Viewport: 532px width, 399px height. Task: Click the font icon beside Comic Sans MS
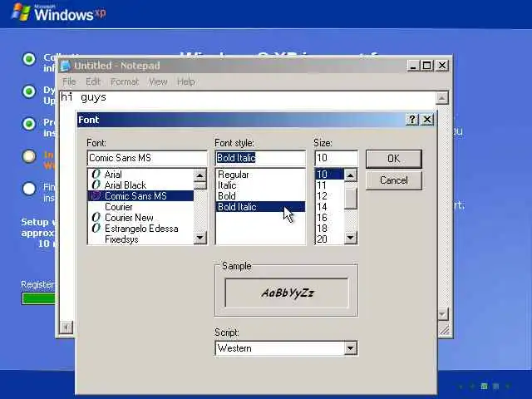click(96, 196)
